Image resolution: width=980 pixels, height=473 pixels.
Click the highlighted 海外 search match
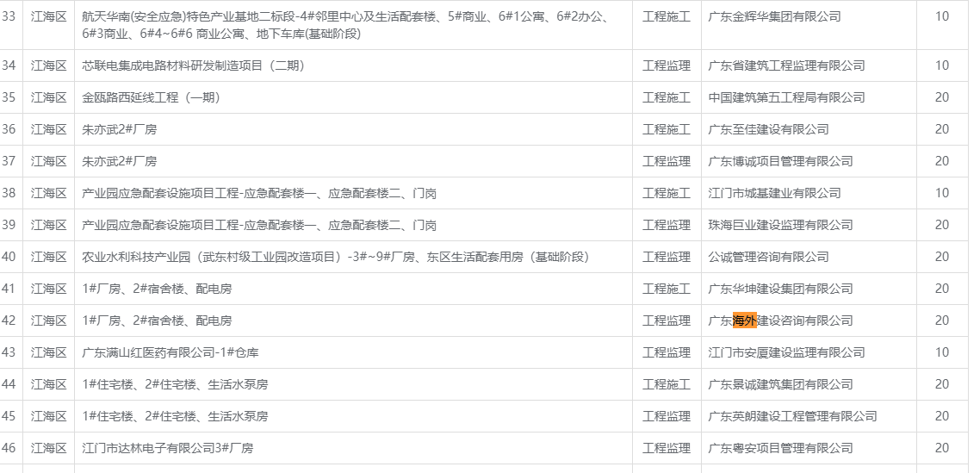coord(745,321)
